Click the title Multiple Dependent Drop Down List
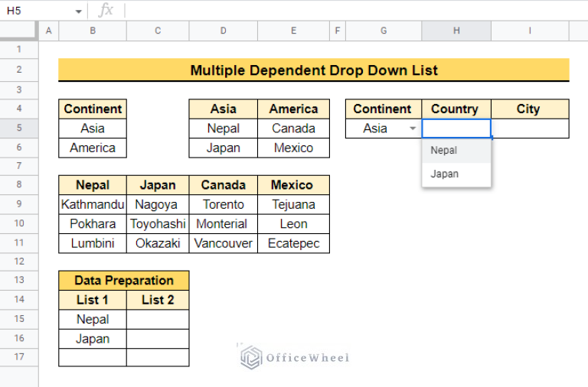 coord(314,70)
